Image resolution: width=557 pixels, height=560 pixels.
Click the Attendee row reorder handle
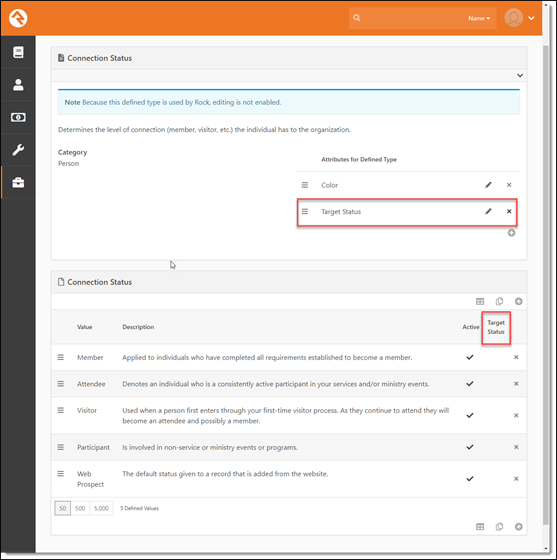[x=61, y=384]
